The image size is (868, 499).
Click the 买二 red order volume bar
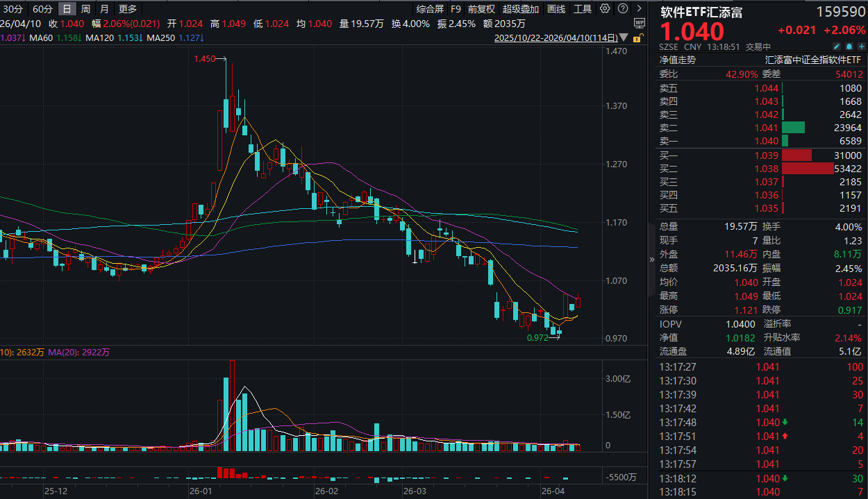(808, 169)
